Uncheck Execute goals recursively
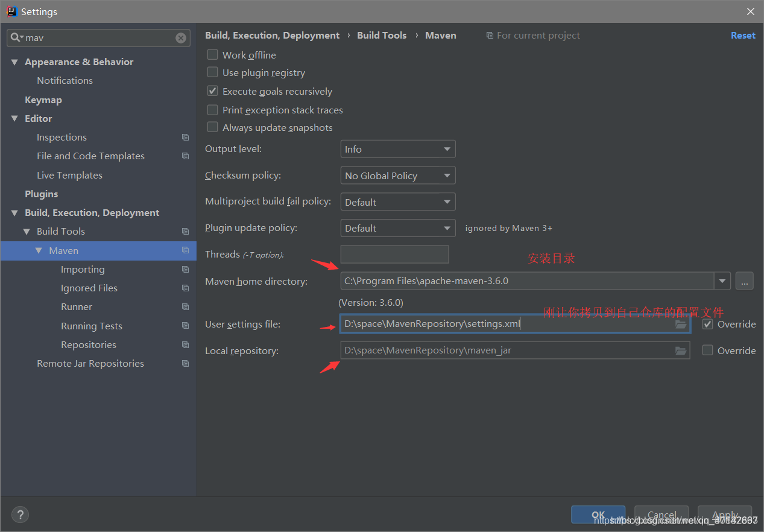The height and width of the screenshot is (532, 764). coord(212,91)
